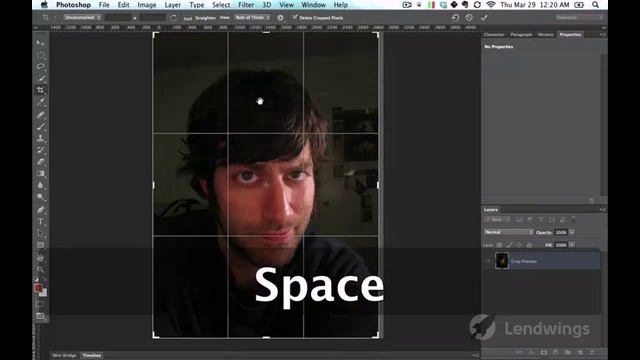Open the Rule of Thirds overlay dropdown
The height and width of the screenshot is (360, 640).
[x=252, y=18]
